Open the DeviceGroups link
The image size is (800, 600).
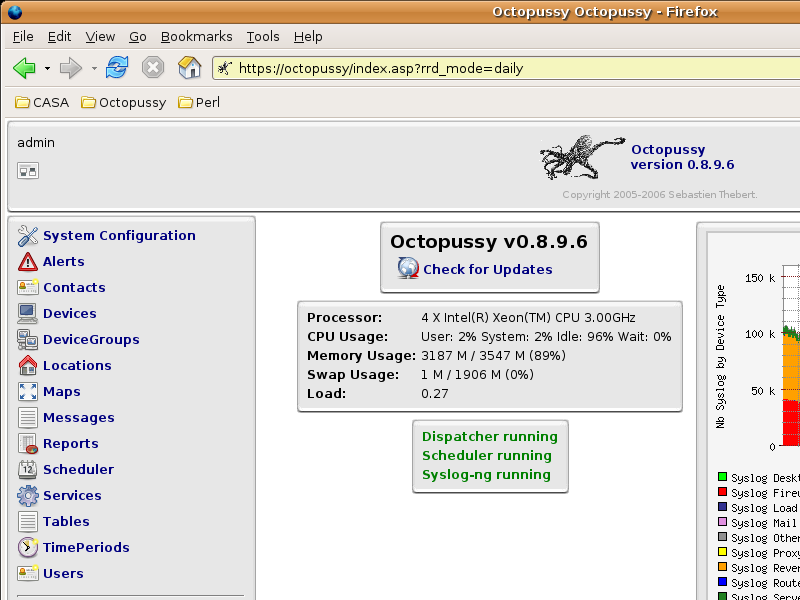(91, 340)
